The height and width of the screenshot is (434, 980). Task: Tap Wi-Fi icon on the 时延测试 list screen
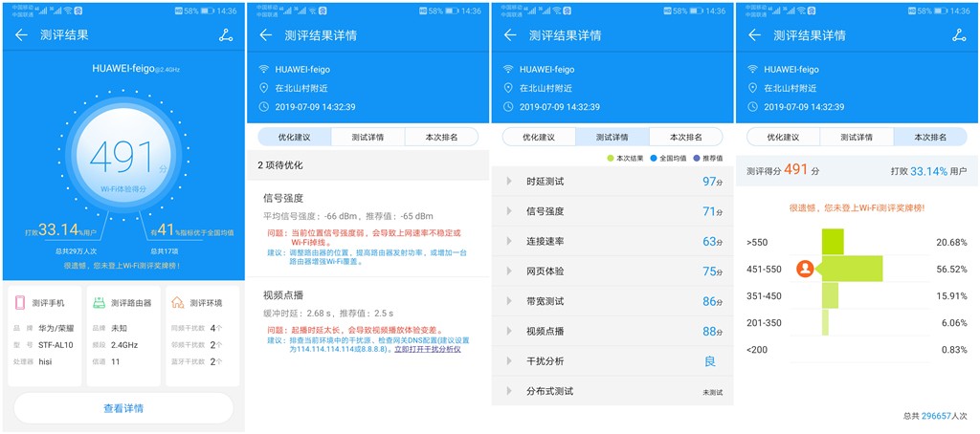pyautogui.click(x=508, y=69)
